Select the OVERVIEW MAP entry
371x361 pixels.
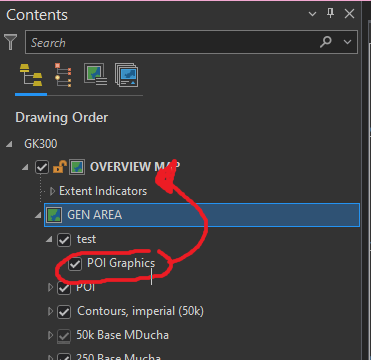[135, 167]
